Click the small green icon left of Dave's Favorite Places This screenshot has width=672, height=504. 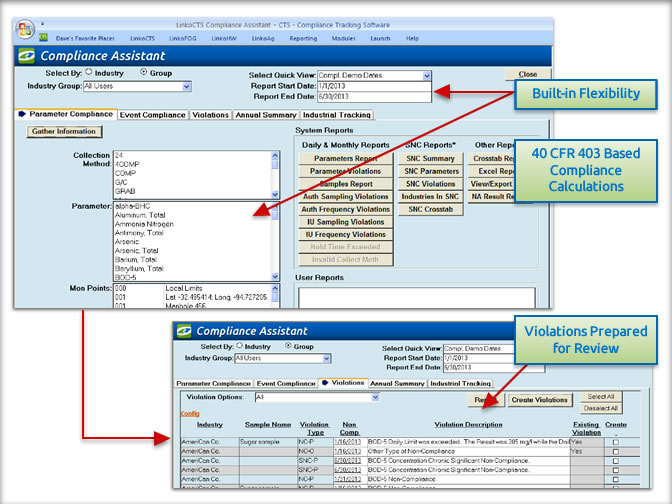click(43, 38)
